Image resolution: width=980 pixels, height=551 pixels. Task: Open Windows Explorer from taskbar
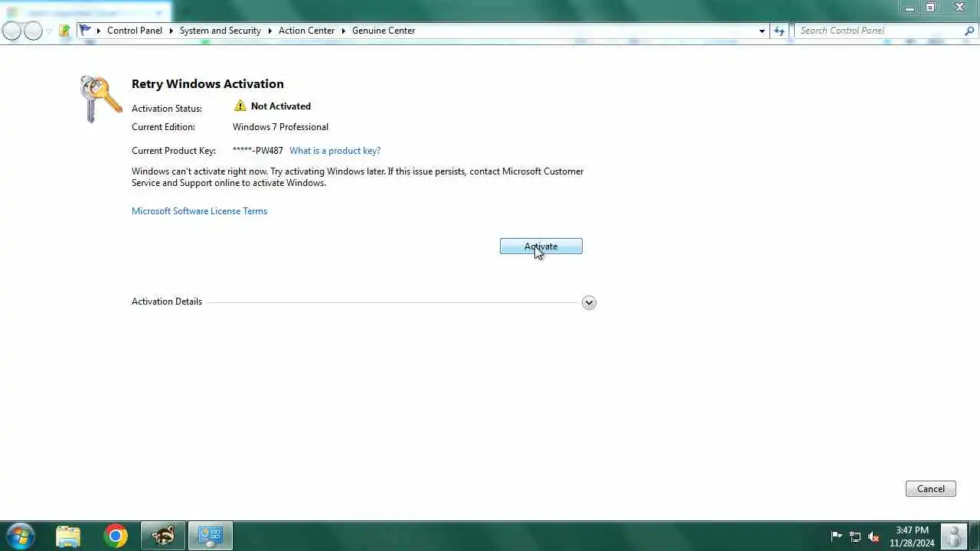click(x=68, y=536)
